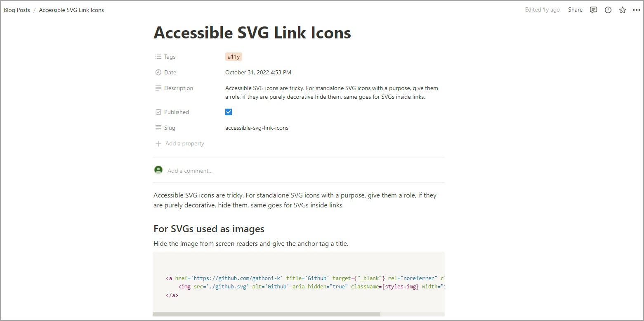
Task: Click the avatar beside Add a comment
Action: point(158,170)
